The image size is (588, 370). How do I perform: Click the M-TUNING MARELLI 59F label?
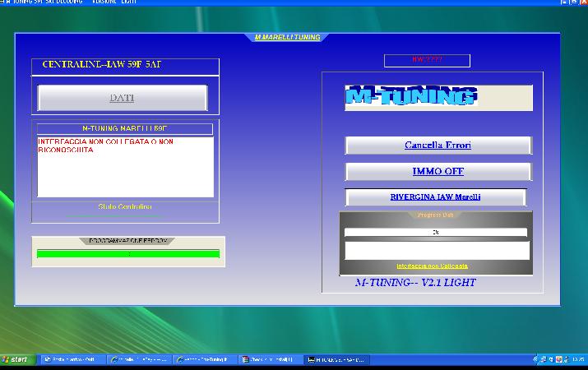point(124,128)
